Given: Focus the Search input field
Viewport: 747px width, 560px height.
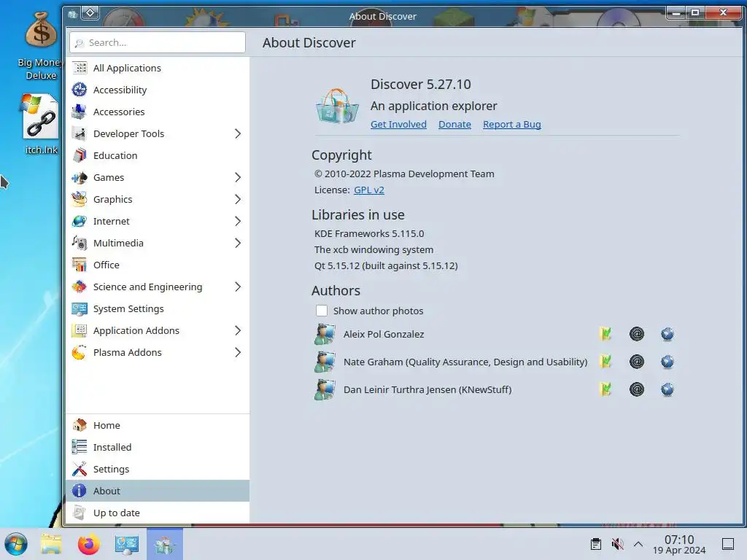Looking at the screenshot, I should point(158,42).
